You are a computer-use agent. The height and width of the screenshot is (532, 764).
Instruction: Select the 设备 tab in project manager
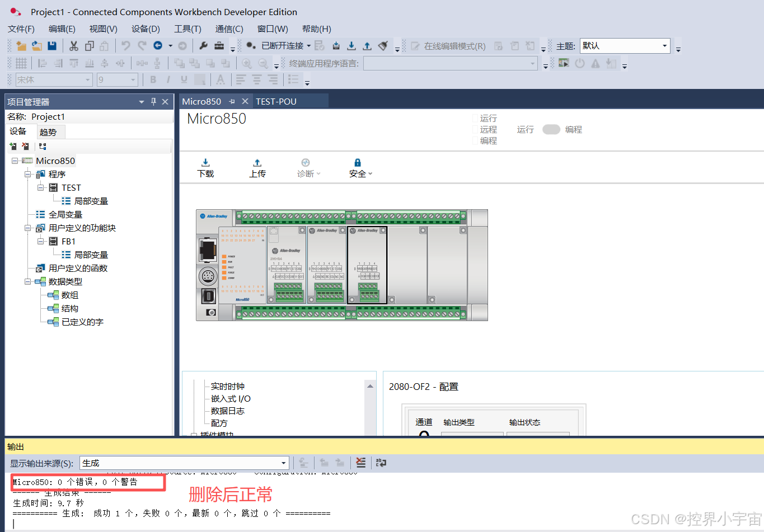click(x=18, y=131)
